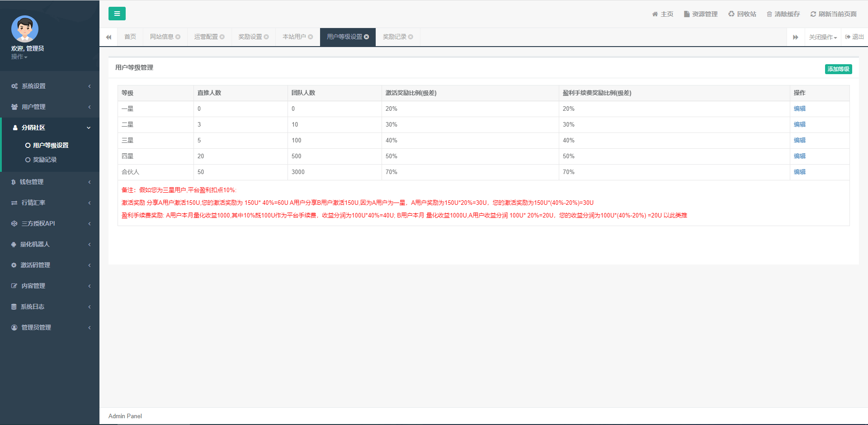Image resolution: width=868 pixels, height=425 pixels.
Task: Open 资源管理 file manager in top bar
Action: click(x=700, y=14)
